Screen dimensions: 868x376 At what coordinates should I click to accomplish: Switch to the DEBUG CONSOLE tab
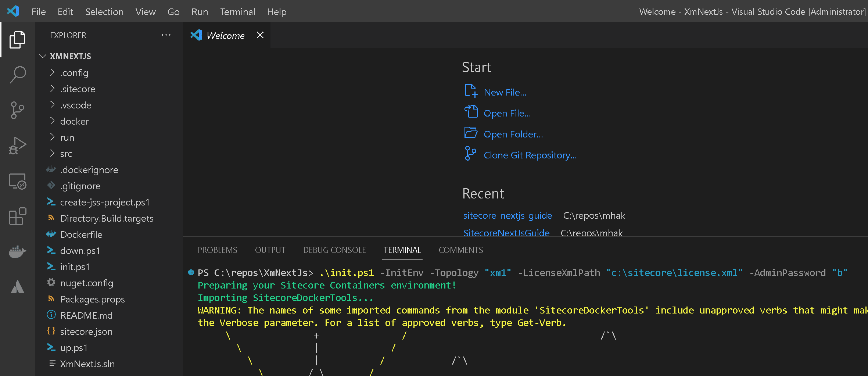click(334, 250)
